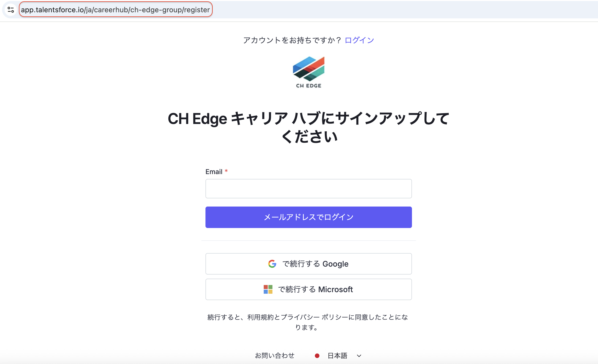598x364 pixels.
Task: Click the red required asterisk by Email
Action: (226, 171)
